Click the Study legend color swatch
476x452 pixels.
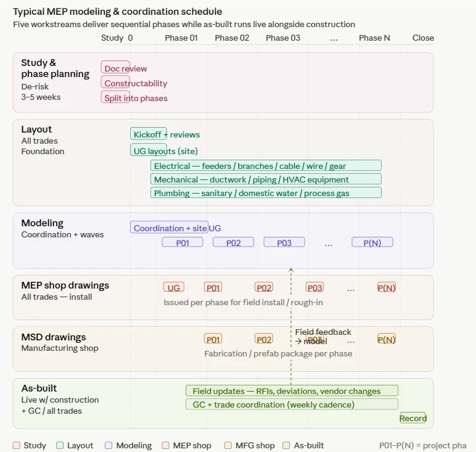[x=17, y=445]
